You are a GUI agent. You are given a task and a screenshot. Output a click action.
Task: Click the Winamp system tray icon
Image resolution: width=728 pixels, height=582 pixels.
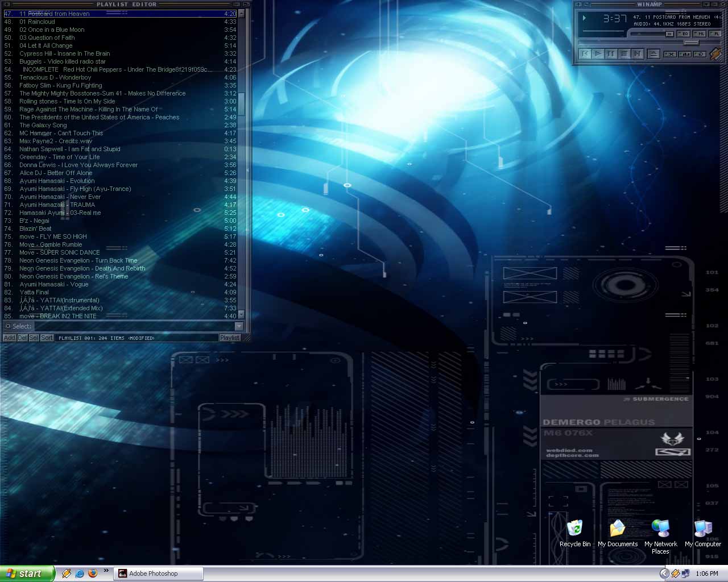[x=675, y=573]
